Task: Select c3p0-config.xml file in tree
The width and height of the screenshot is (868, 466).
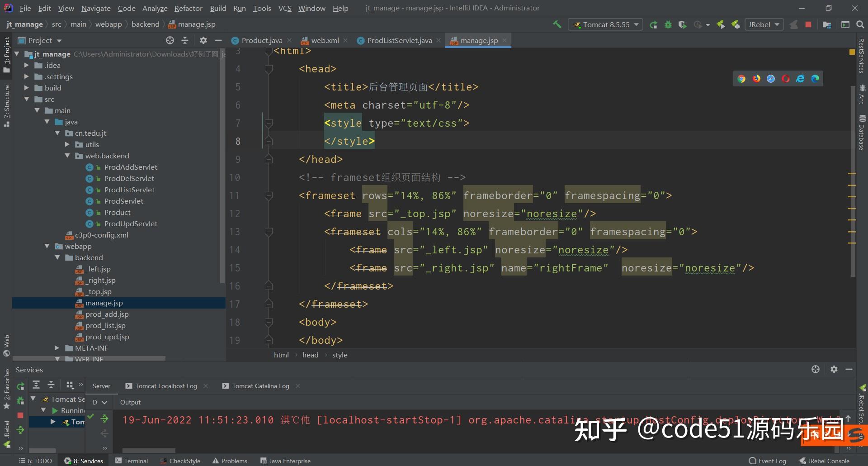Action: pos(101,235)
